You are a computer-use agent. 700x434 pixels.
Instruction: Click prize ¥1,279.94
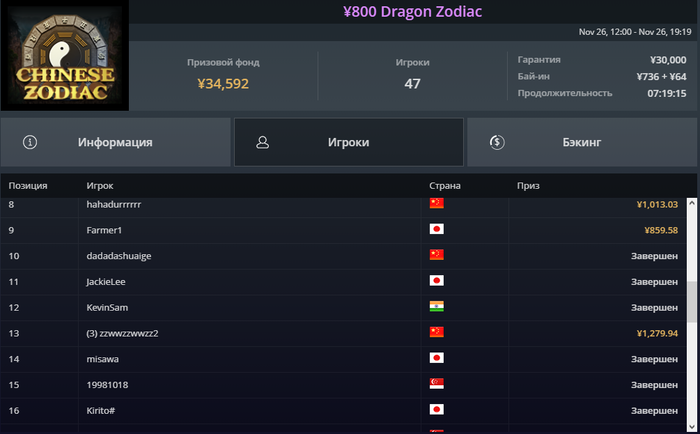(x=657, y=334)
